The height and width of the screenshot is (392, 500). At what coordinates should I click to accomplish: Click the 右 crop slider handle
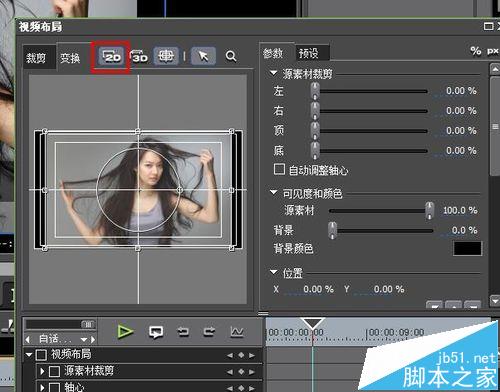tap(315, 111)
